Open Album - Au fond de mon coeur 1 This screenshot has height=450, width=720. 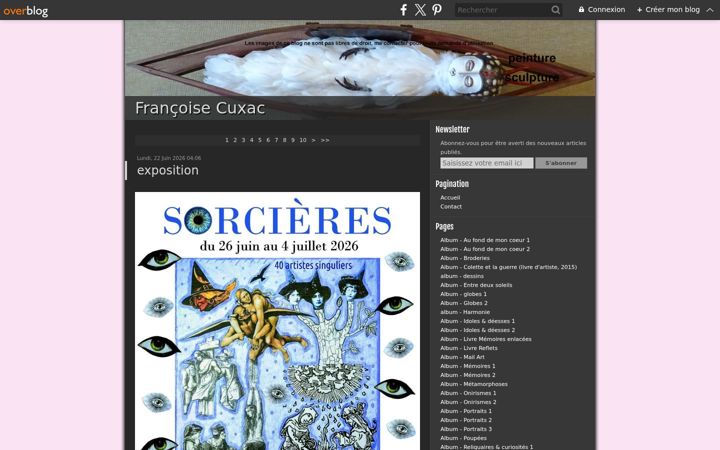coord(485,240)
